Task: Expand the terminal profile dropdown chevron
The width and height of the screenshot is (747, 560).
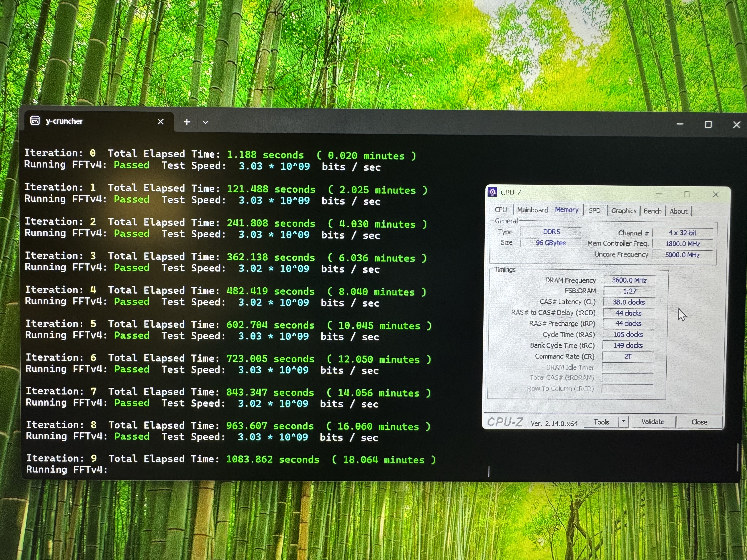Action: [x=205, y=123]
